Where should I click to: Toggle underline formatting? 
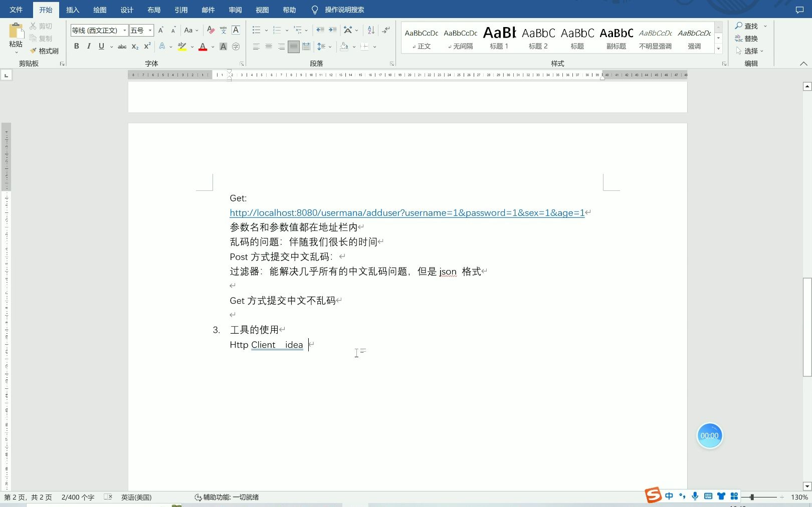pyautogui.click(x=101, y=46)
